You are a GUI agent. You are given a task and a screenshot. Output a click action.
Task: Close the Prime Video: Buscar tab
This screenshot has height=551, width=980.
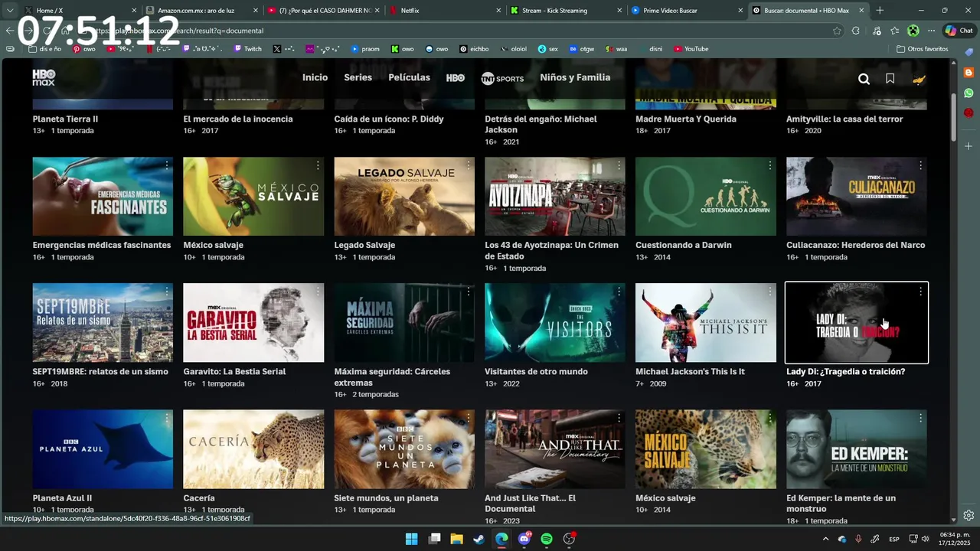click(x=740, y=11)
